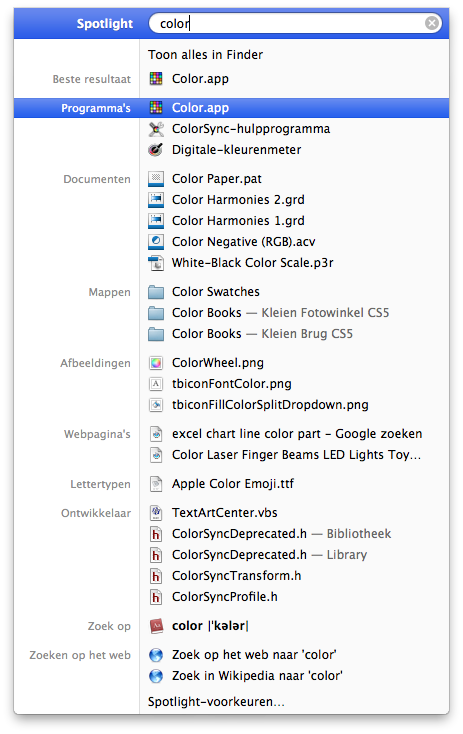The width and height of the screenshot is (463, 734).
Task: Open TextArtCenter.vbs script icon
Action: (x=156, y=513)
